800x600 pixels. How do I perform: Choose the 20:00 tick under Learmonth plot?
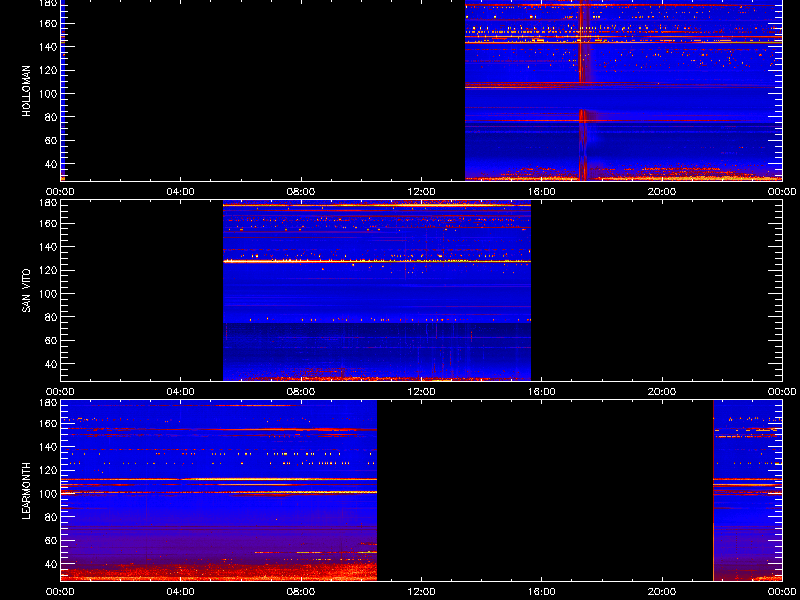(x=662, y=592)
